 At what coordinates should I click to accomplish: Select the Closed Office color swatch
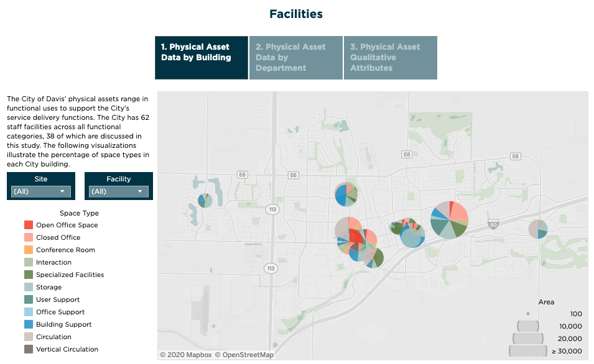pyautogui.click(x=29, y=238)
